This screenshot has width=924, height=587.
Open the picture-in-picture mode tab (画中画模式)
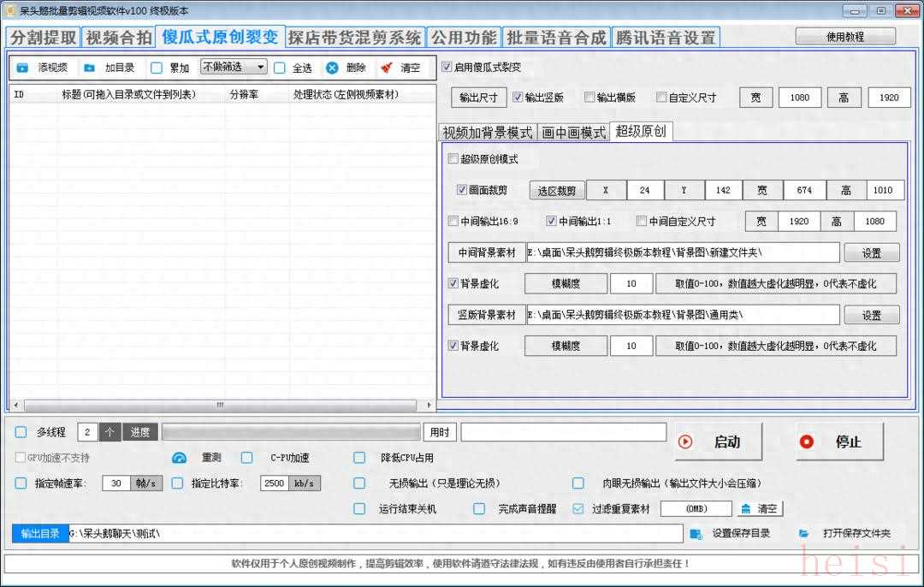pos(572,132)
